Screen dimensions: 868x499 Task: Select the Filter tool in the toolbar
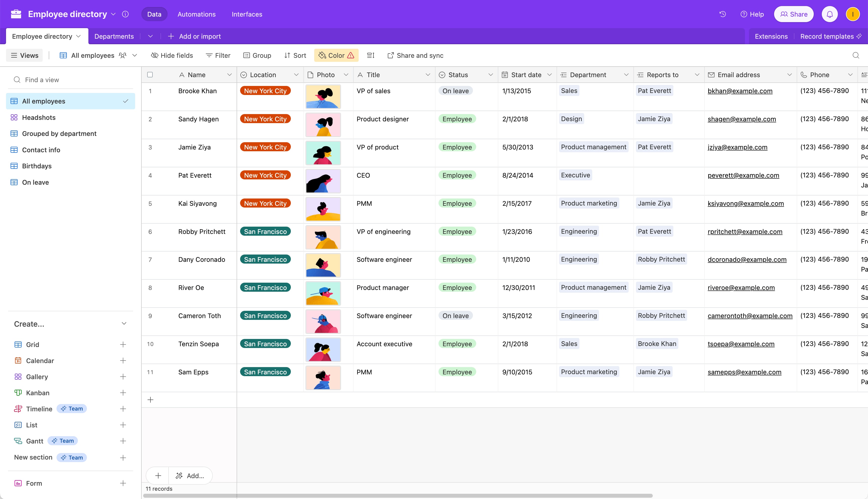pyautogui.click(x=218, y=55)
